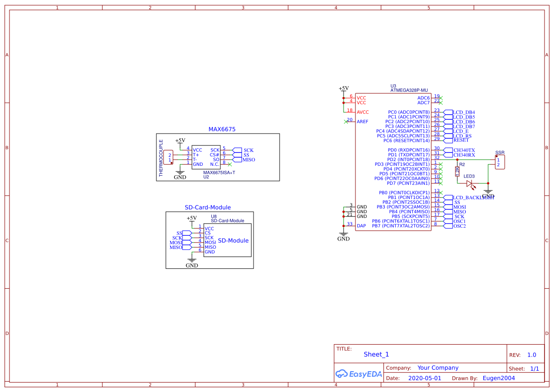This screenshot has width=554, height=392.
Task: Select the U8 SD-Module component body
Action: tap(227, 241)
